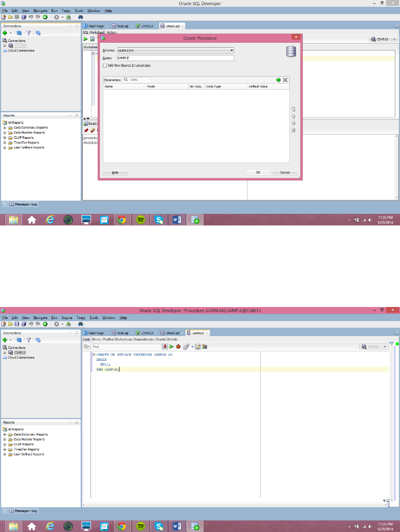Click the code line 'END SAMPLE;'
This screenshot has height=532, width=400.
(108, 369)
